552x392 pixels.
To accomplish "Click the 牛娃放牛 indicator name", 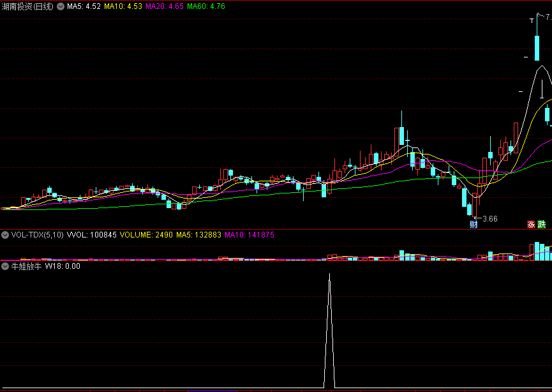I will (x=26, y=266).
